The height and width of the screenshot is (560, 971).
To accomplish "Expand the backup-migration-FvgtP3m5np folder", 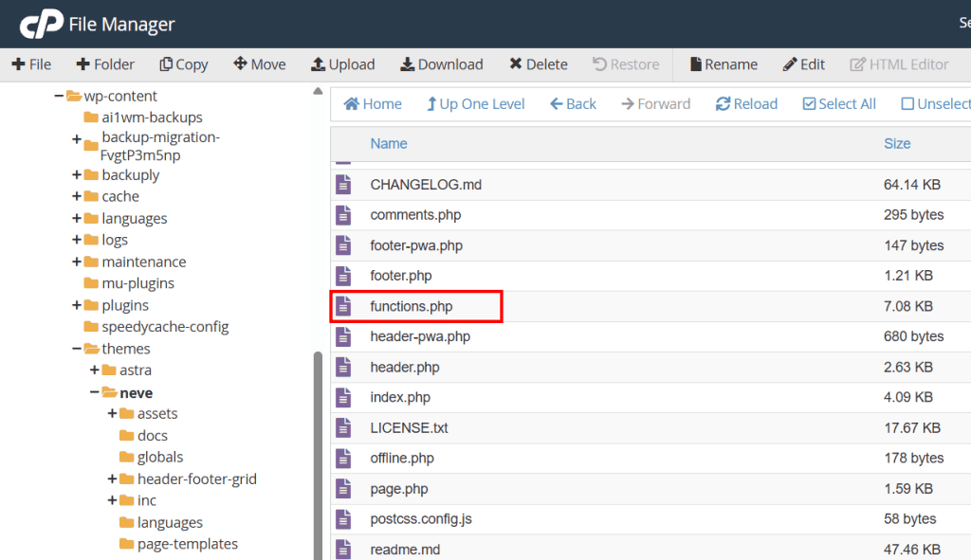I will (77, 139).
